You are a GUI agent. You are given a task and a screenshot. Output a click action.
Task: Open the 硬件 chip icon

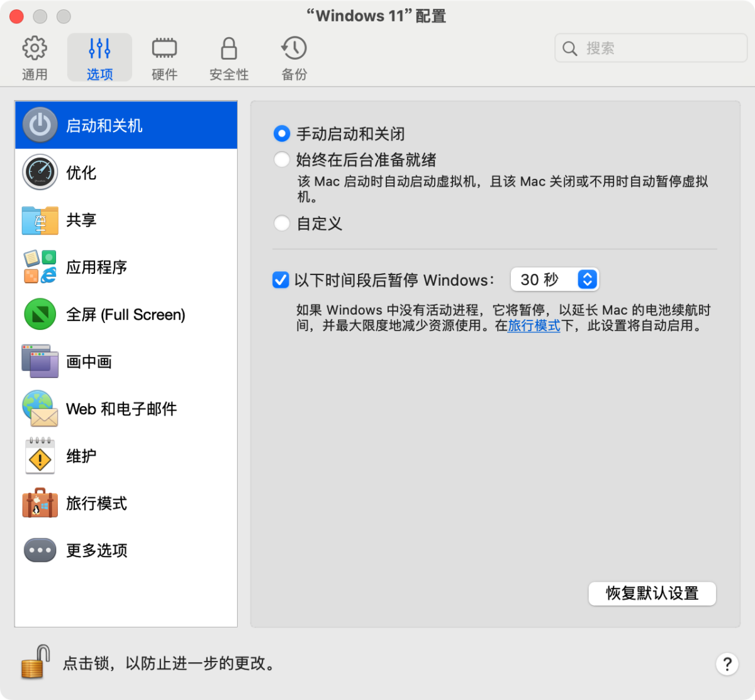164,48
